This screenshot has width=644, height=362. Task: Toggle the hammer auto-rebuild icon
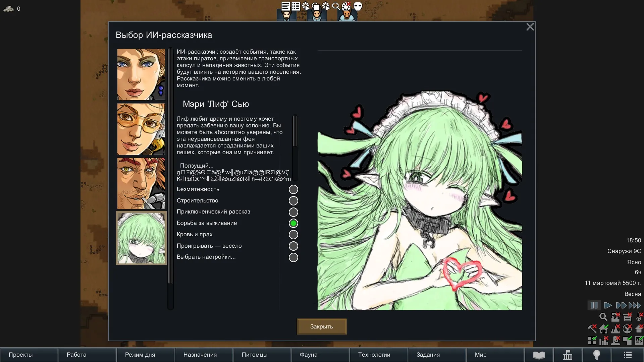592,328
